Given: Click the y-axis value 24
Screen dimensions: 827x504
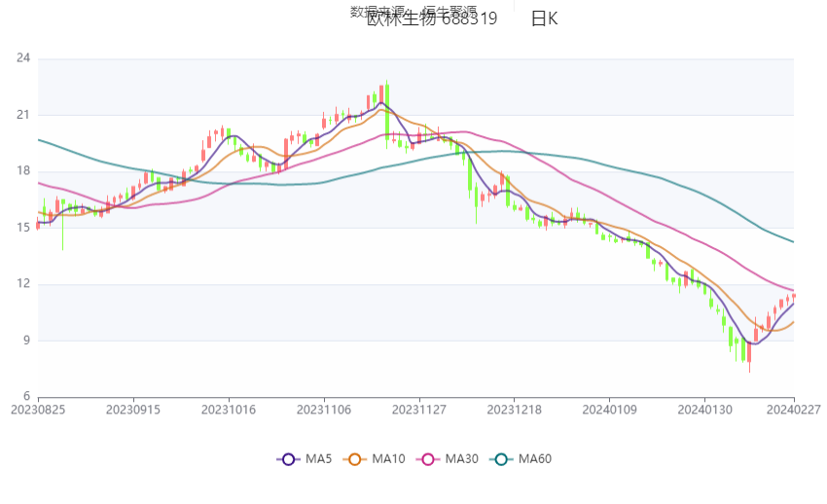Looking at the screenshot, I should tap(23, 58).
